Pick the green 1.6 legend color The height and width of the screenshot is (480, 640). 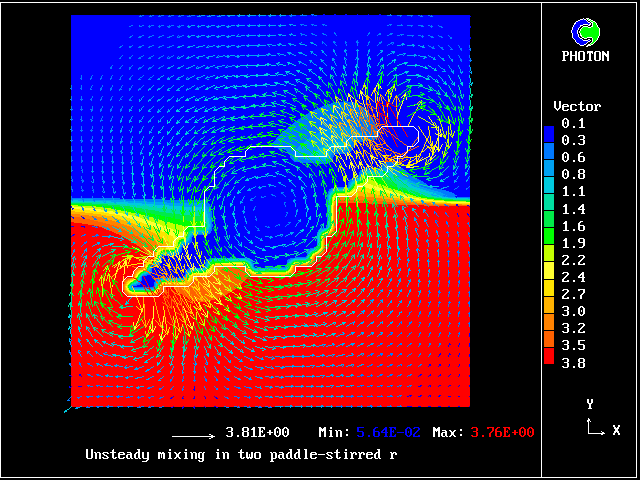548,226
